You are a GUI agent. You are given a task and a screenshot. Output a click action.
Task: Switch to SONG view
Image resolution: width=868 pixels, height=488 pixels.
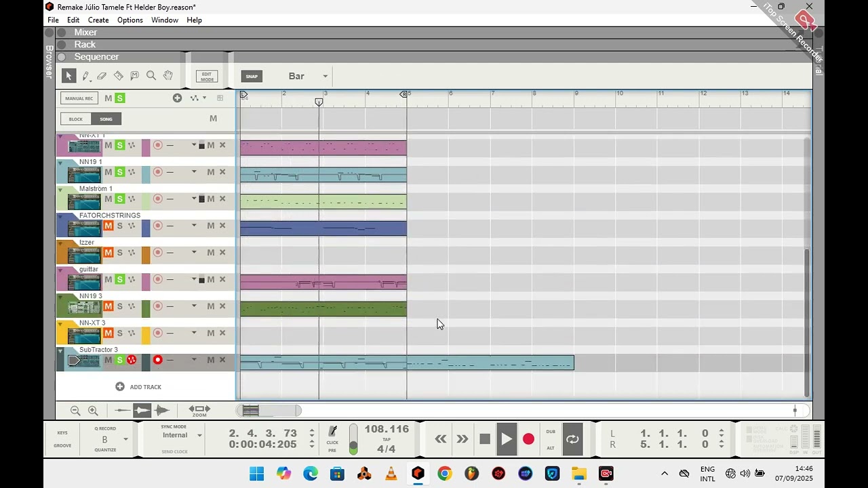(x=106, y=119)
